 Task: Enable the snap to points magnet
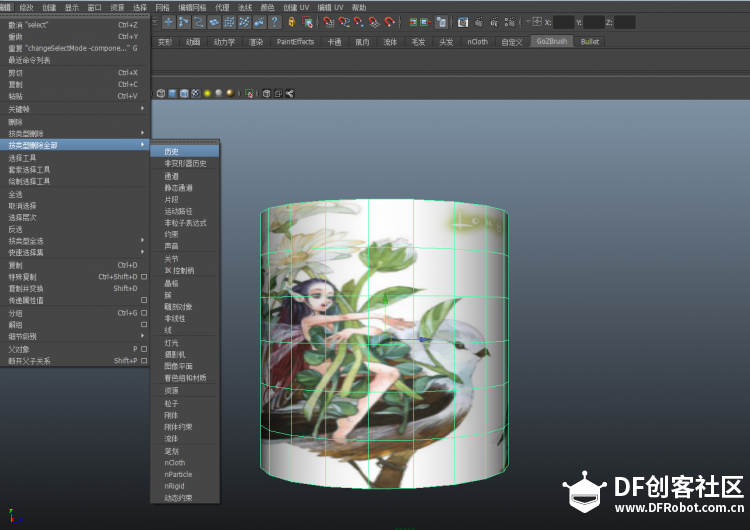359,22
